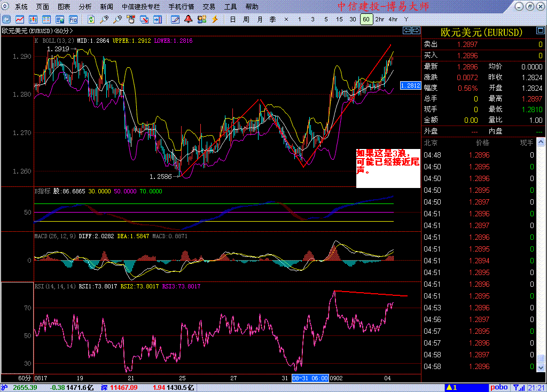Click the pobo logo in status bar
547x392 pixels.
(x=499, y=388)
